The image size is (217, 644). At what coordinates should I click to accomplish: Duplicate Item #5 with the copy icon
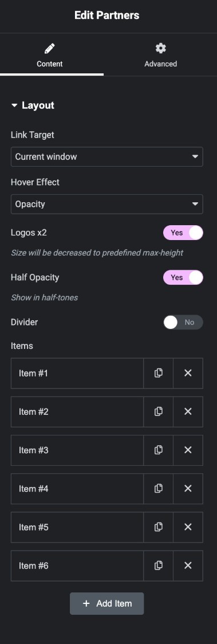click(x=159, y=527)
